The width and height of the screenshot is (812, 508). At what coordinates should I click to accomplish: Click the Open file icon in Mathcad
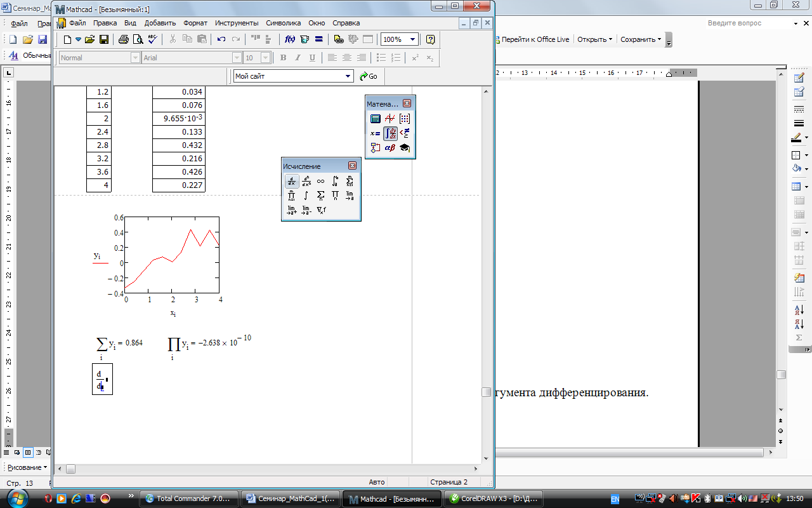[90, 39]
